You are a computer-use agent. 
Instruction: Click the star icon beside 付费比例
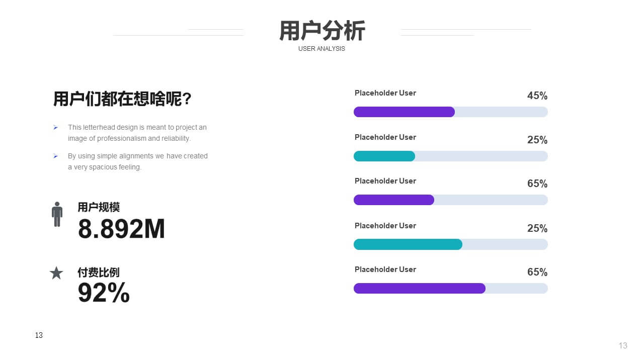click(56, 273)
